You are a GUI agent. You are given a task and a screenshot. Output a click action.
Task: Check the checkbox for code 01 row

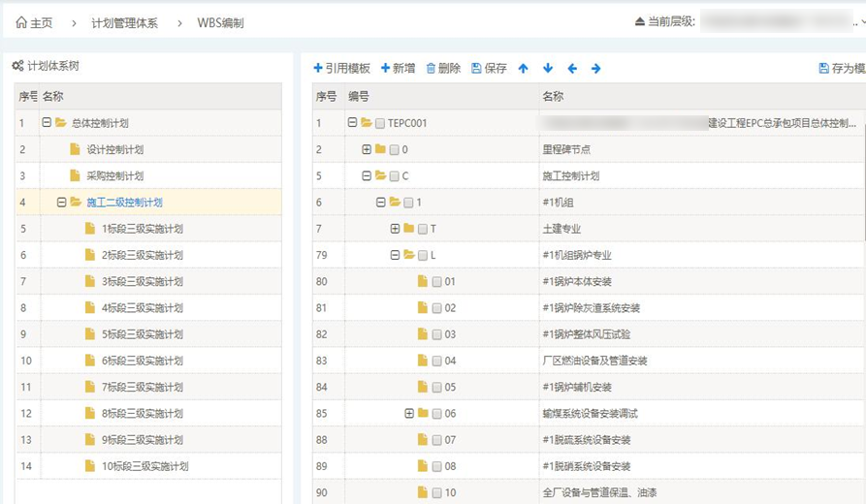(436, 282)
